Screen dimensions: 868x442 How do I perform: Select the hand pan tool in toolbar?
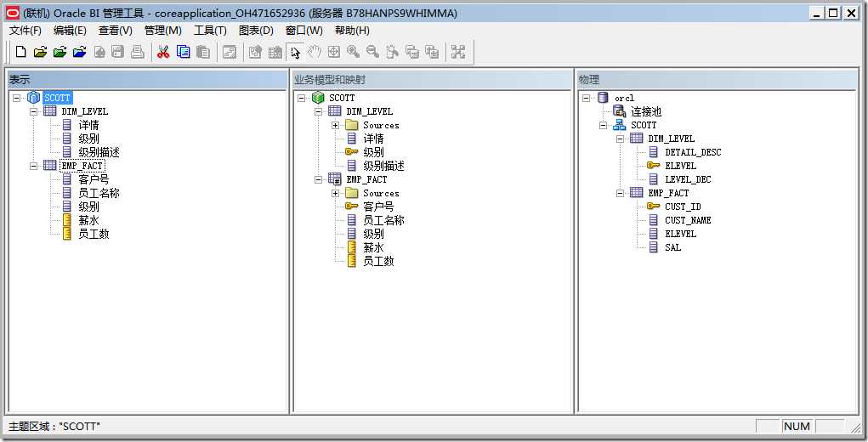pos(315,52)
